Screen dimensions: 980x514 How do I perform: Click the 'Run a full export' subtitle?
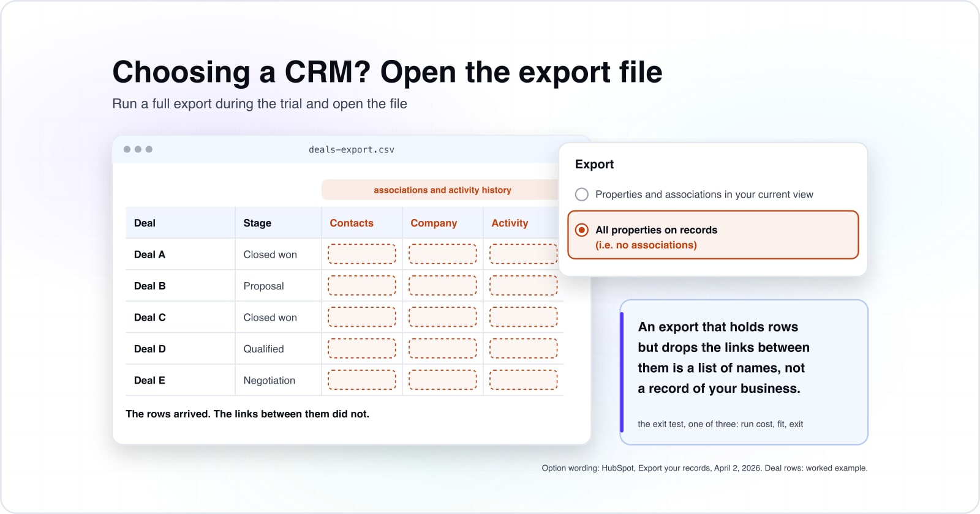pyautogui.click(x=260, y=103)
